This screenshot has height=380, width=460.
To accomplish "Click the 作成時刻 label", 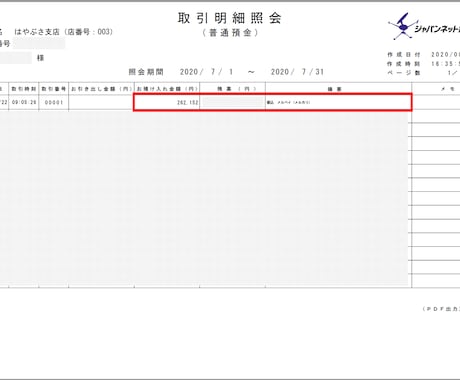I will 404,64.
